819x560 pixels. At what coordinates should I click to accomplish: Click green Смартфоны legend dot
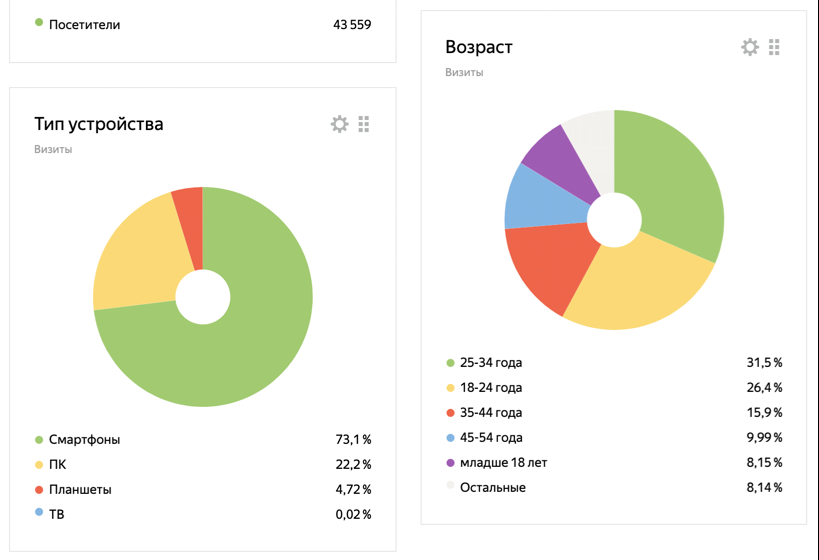(39, 439)
